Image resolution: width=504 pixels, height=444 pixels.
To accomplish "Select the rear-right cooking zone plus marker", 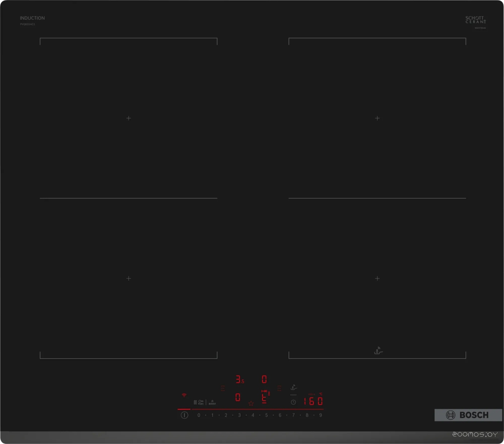I will click(x=377, y=118).
